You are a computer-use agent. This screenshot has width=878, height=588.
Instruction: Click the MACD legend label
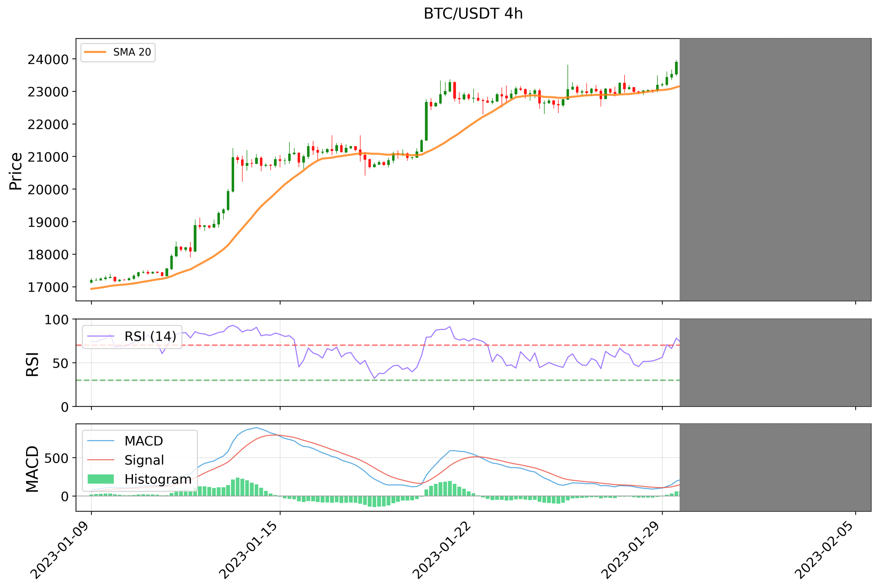(x=143, y=441)
